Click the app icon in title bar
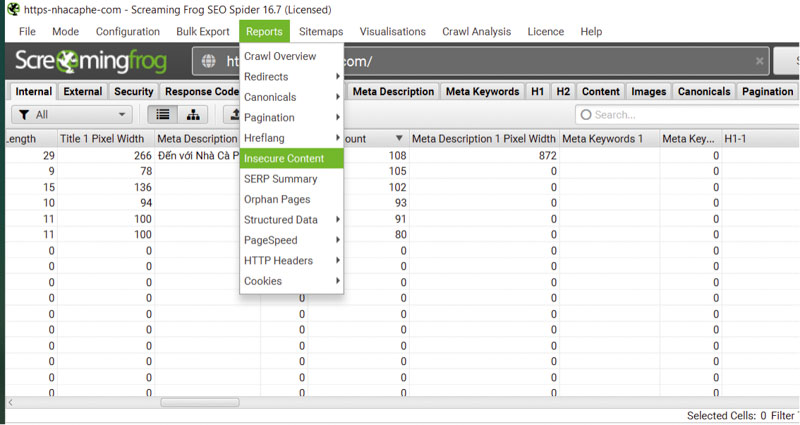 12,9
